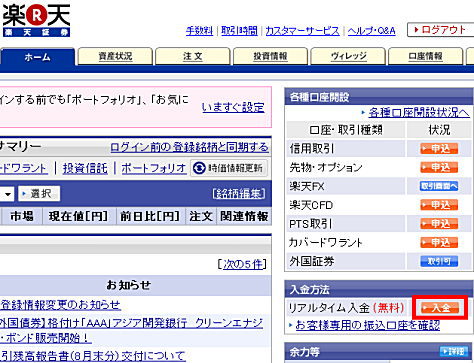Switch to the 資産状況 tab
474x363 pixels.
[x=115, y=56]
